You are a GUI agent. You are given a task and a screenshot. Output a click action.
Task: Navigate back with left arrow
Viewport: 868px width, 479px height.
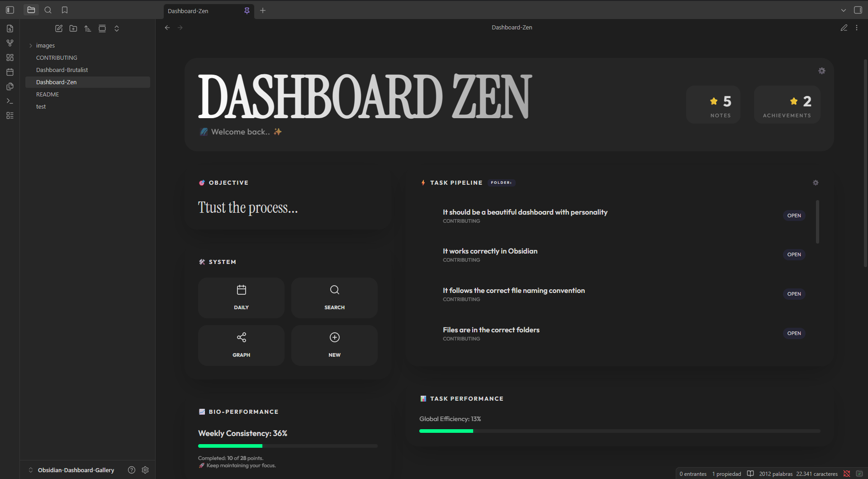pos(167,28)
